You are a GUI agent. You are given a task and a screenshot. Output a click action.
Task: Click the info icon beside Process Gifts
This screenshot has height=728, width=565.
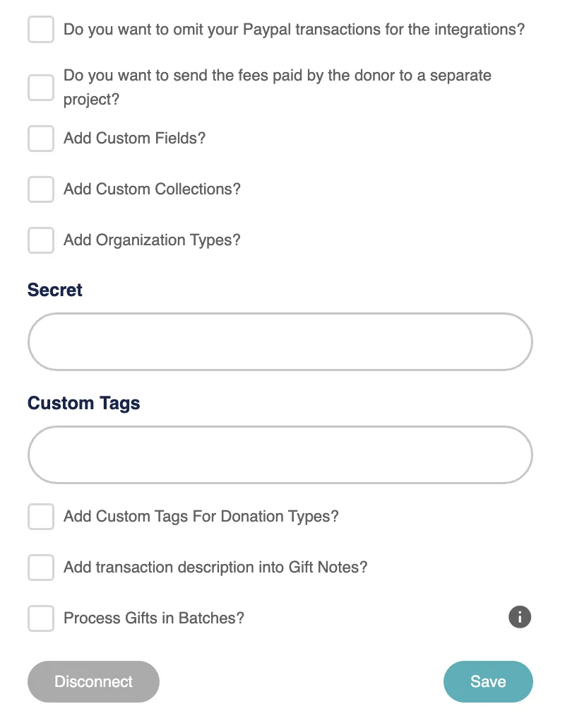(519, 617)
